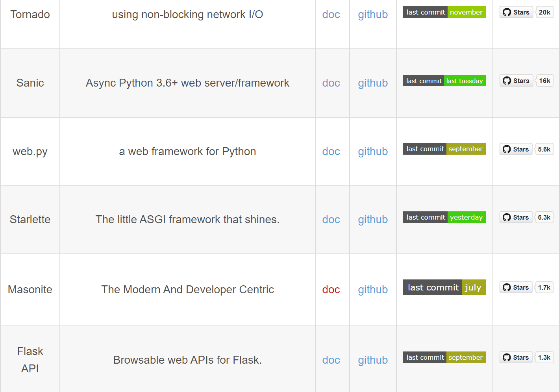
Task: Open the Flask API doc link
Action: pos(331,360)
